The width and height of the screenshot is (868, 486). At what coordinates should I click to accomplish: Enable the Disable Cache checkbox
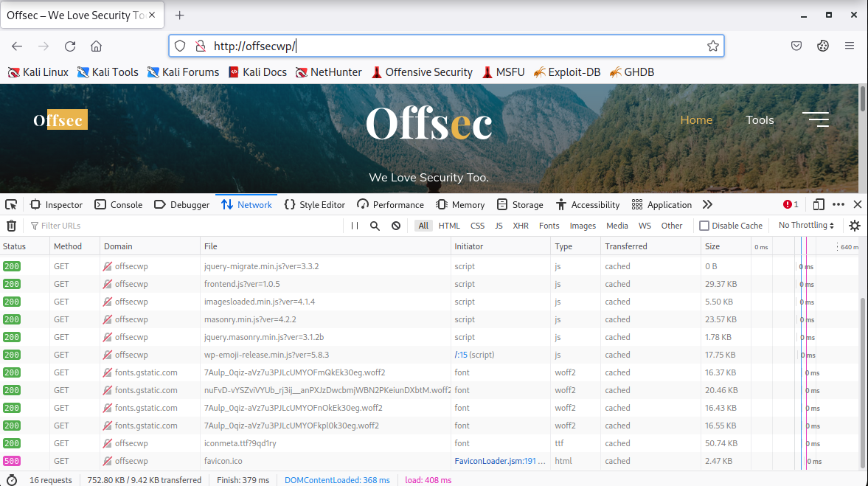point(704,226)
